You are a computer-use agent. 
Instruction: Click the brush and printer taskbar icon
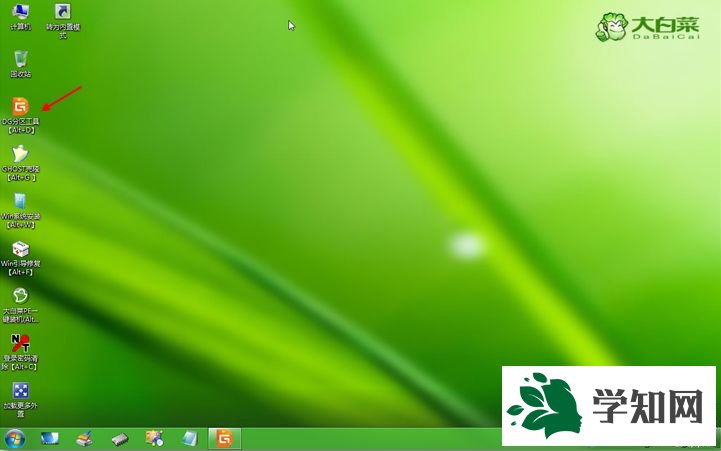pyautogui.click(x=85, y=439)
